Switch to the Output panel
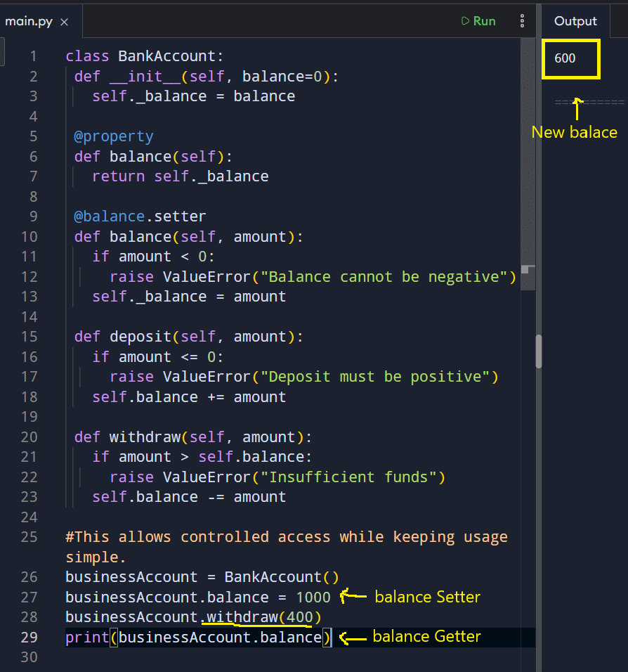Viewport: 628px width, 672px height. click(575, 20)
